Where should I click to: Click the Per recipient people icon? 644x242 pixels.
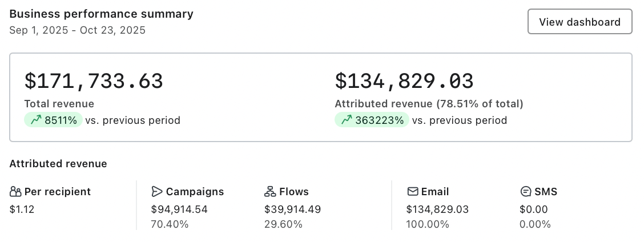click(15, 192)
